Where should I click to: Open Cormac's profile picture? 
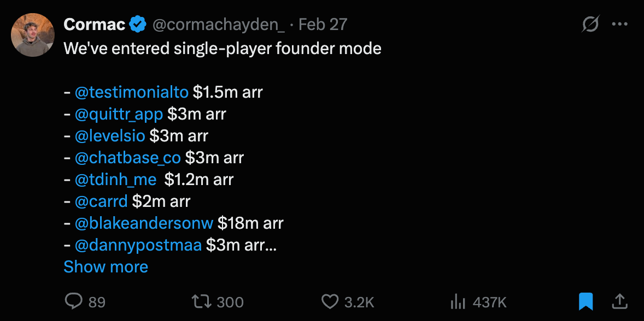point(33,35)
